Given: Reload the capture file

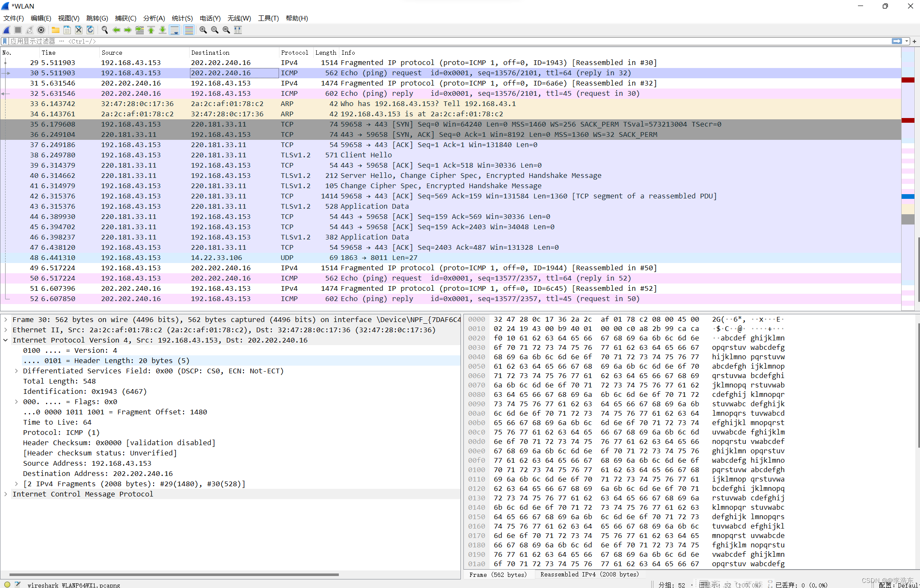Looking at the screenshot, I should [90, 30].
